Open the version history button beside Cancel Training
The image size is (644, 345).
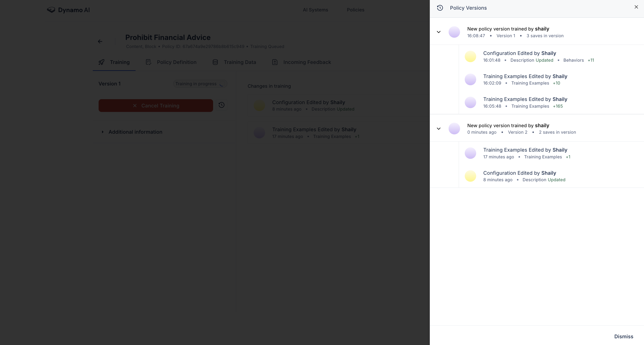221,105
